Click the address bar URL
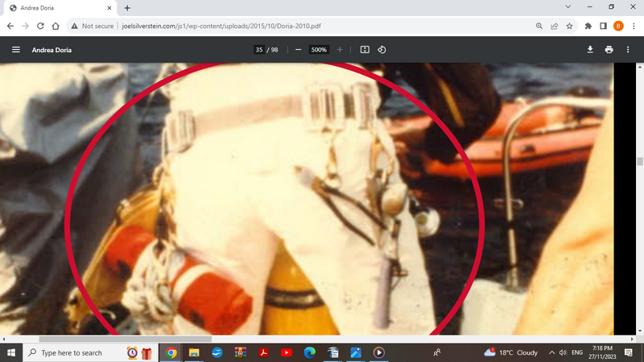 pyautogui.click(x=242, y=26)
